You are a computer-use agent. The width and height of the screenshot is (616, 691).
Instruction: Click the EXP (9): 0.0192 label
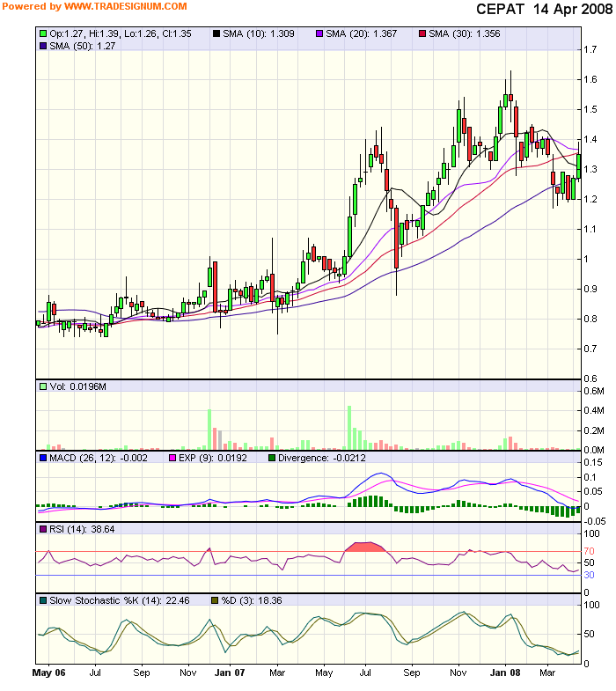[x=213, y=458]
